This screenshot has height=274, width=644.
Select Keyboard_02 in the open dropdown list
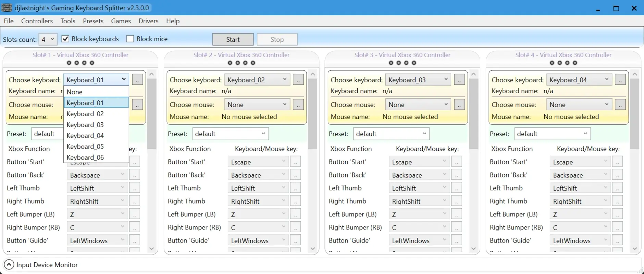(x=96, y=114)
